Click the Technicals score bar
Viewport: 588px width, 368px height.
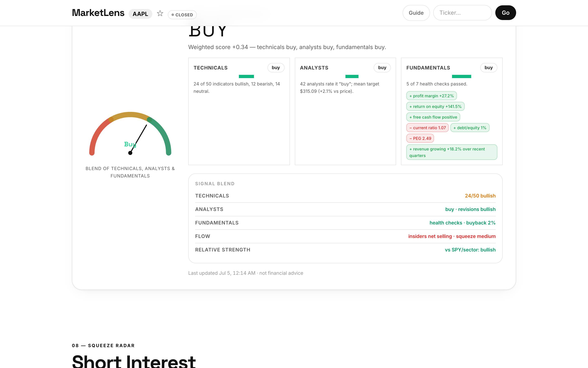click(246, 76)
